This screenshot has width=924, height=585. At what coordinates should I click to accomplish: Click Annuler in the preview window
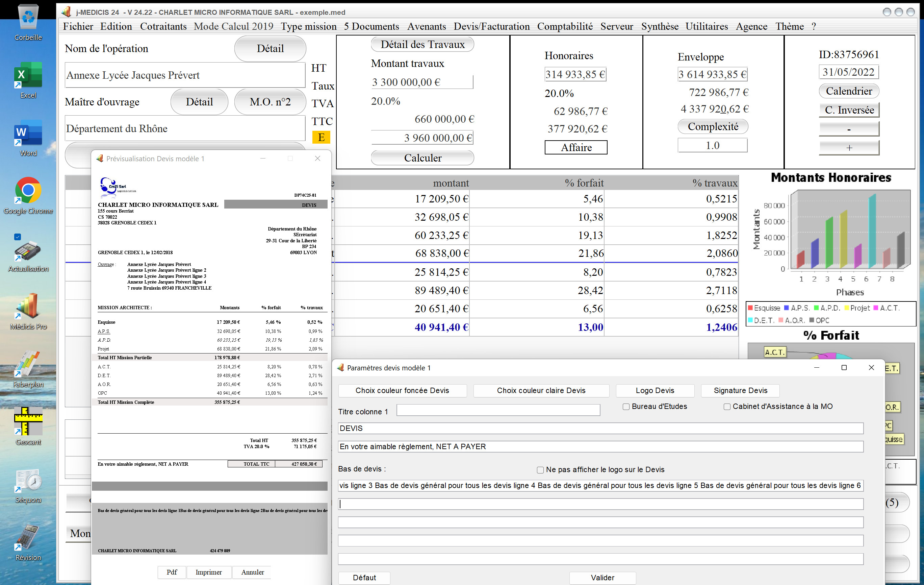coord(252,572)
